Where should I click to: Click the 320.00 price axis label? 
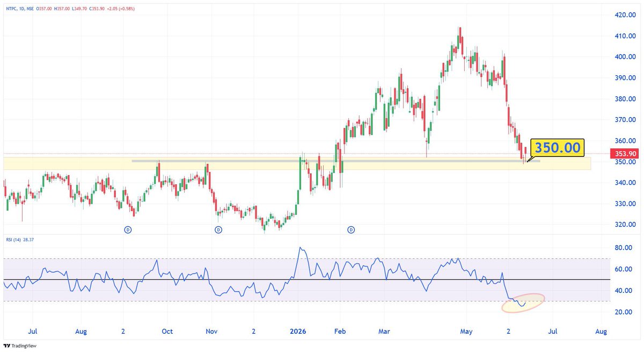[x=625, y=225]
